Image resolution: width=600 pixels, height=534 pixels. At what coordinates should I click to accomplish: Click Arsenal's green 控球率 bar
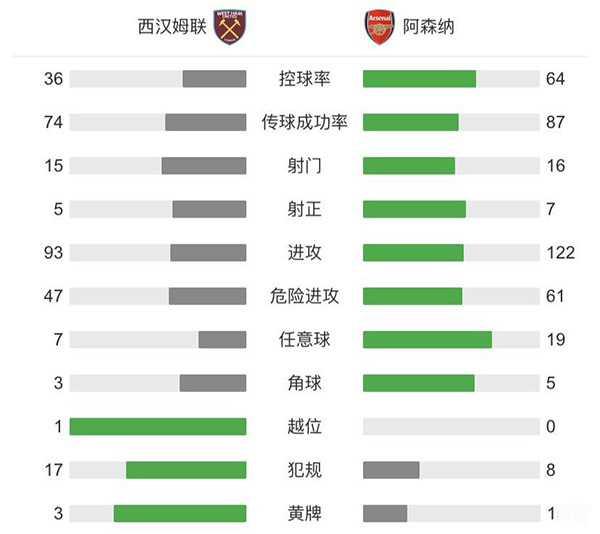click(x=419, y=79)
